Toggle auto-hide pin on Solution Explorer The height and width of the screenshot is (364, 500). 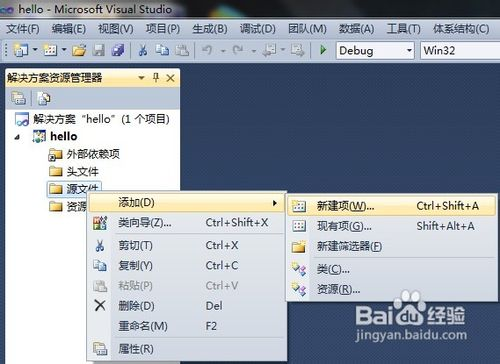[156, 78]
